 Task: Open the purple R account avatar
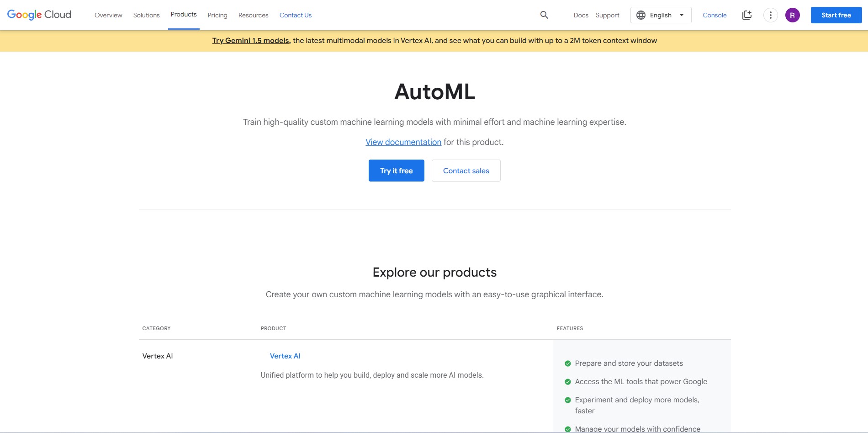click(793, 15)
